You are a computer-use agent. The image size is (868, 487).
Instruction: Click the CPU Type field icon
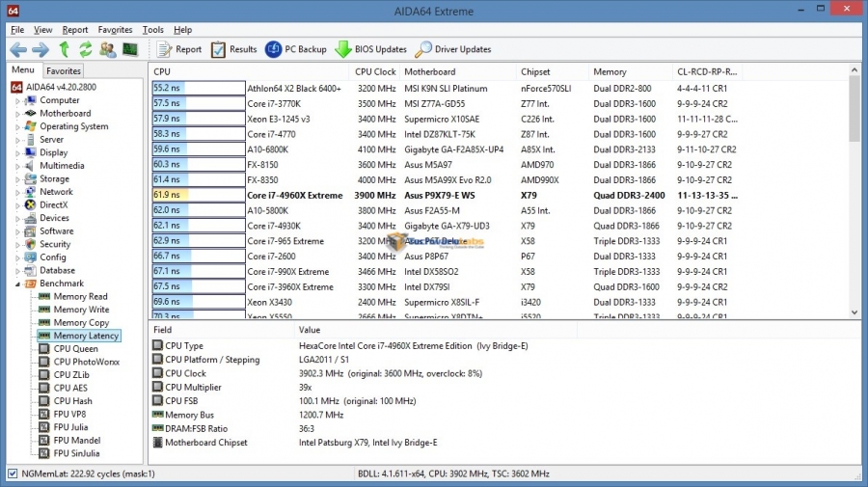pos(158,345)
